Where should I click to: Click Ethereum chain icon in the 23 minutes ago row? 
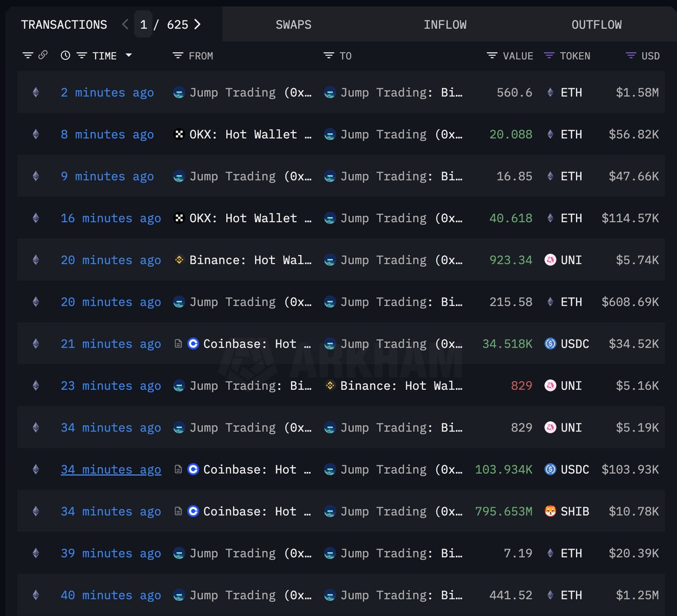point(36,386)
